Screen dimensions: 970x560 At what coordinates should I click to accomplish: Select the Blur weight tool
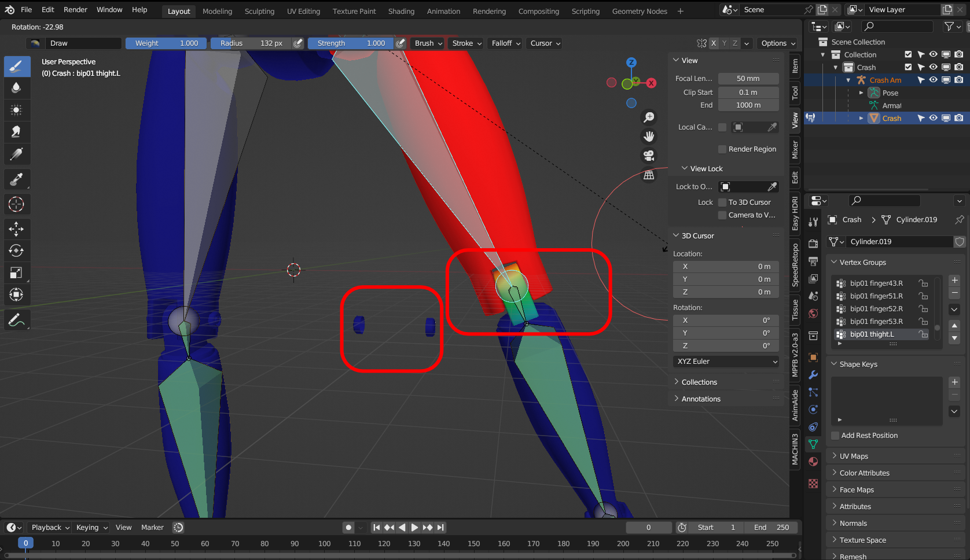(x=17, y=88)
